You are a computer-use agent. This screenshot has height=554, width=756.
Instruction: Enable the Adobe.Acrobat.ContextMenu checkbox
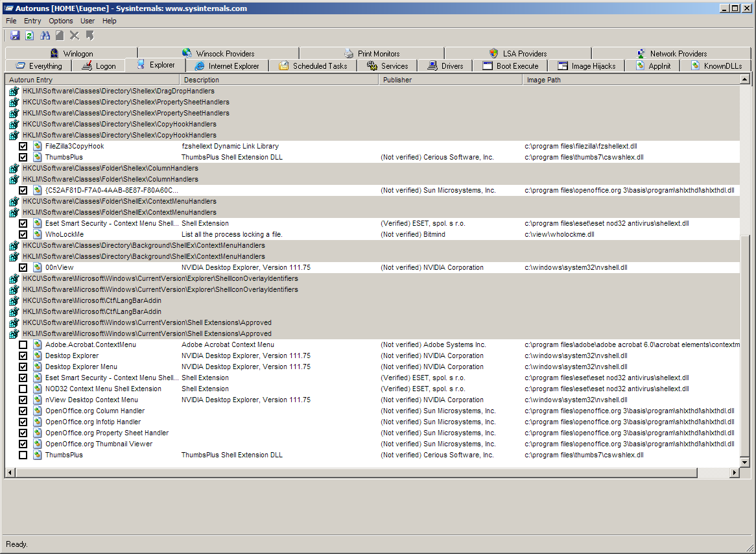23,344
